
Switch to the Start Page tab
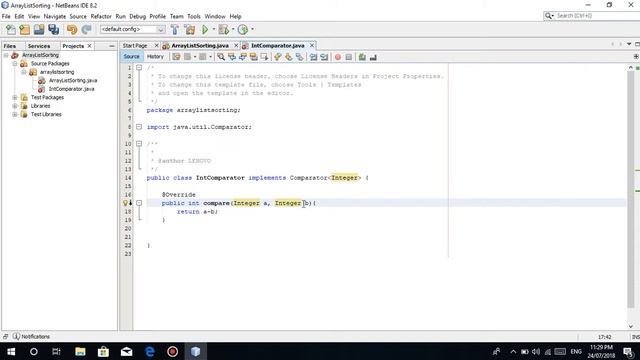(135, 46)
